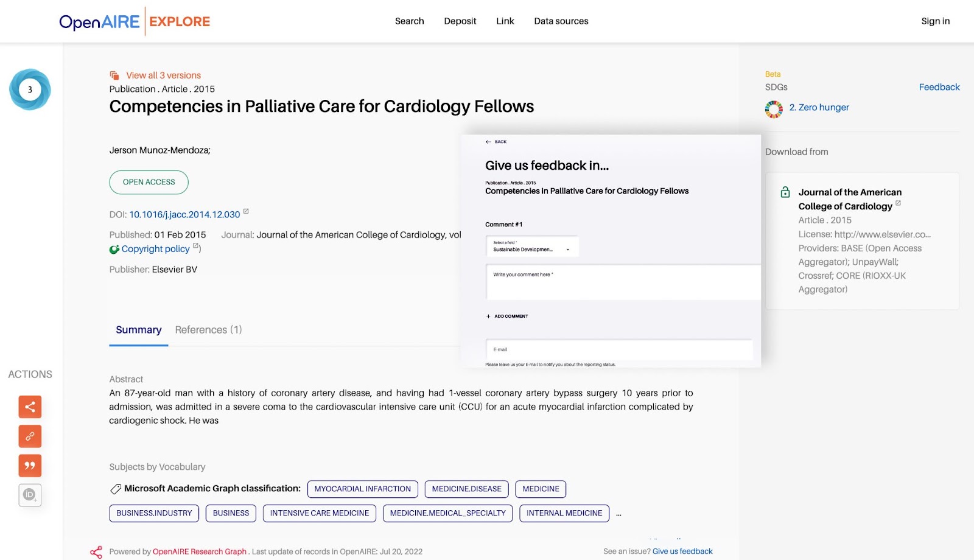Go back using the BACK arrow

click(496, 142)
